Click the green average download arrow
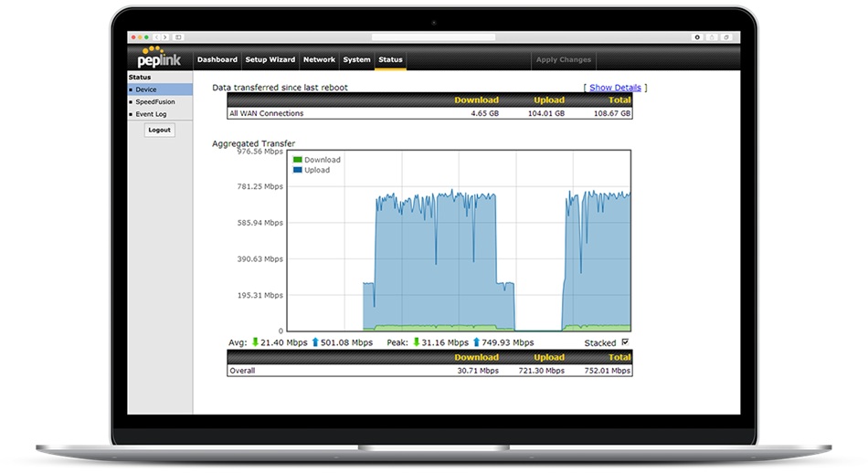Image resolution: width=868 pixels, height=473 pixels. pos(256,342)
